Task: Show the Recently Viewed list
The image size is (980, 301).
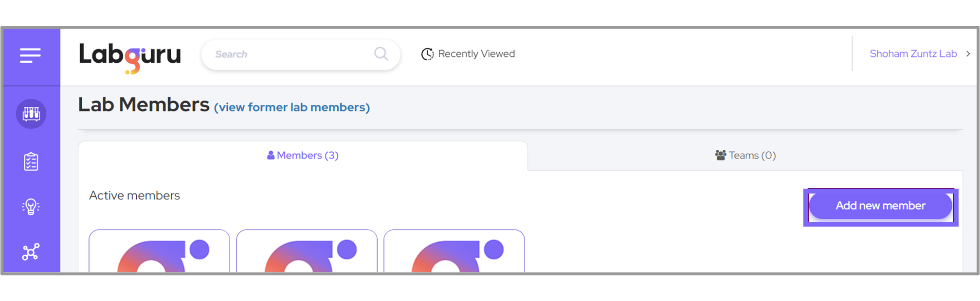Action: point(476,54)
